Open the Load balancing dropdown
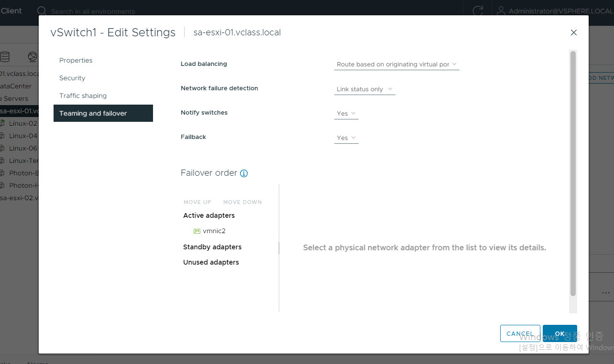 [396, 64]
